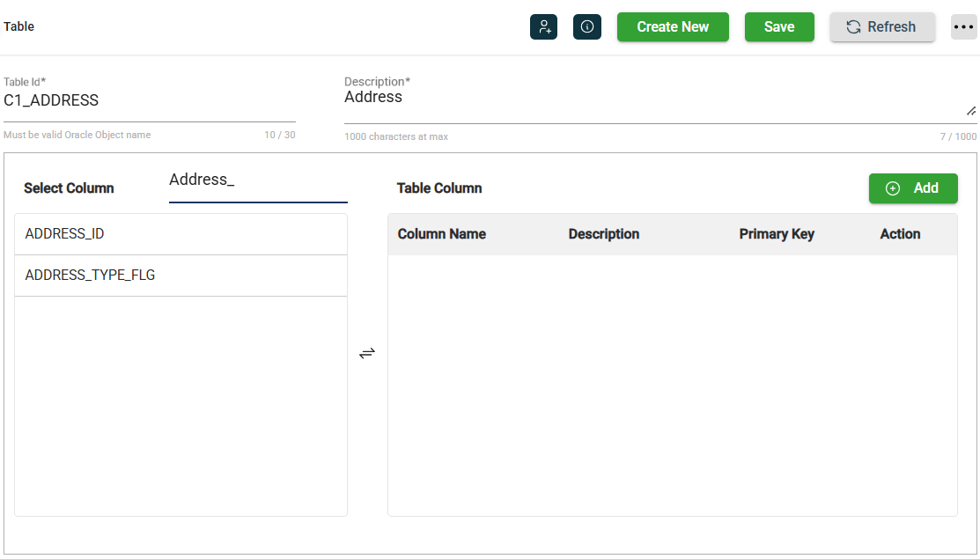The width and height of the screenshot is (980, 559).
Task: Click the Table page title
Action: [x=19, y=26]
